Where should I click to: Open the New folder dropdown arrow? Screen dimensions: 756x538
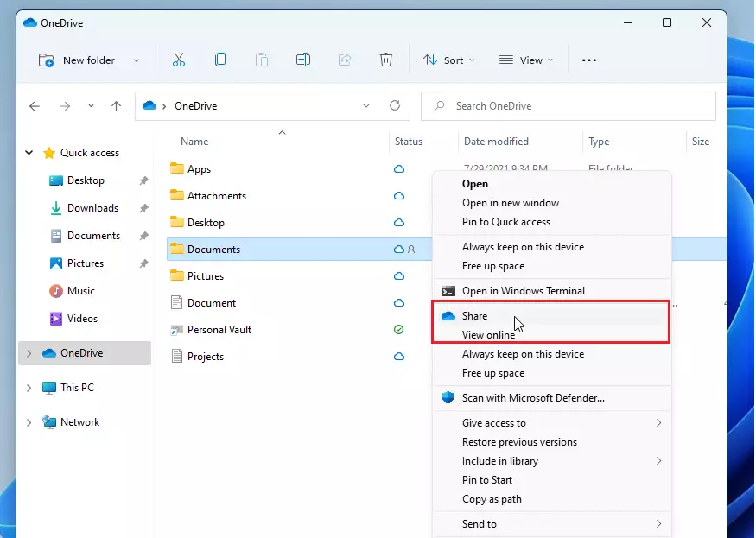(137, 60)
